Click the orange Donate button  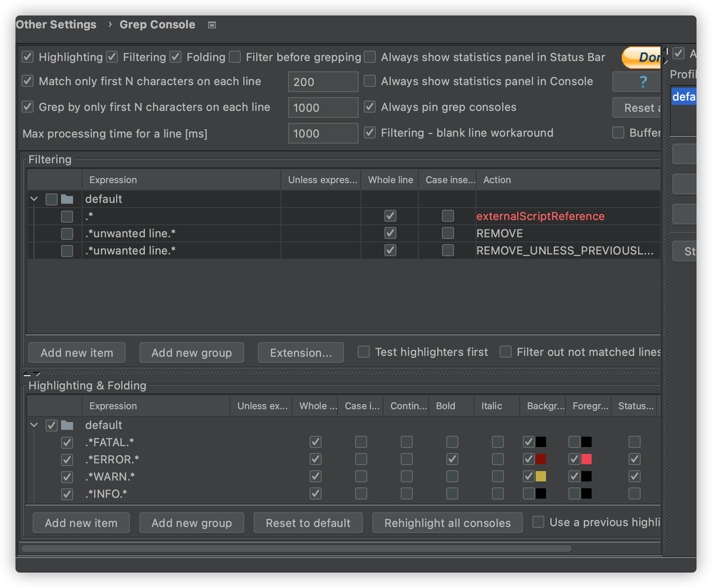click(x=642, y=57)
